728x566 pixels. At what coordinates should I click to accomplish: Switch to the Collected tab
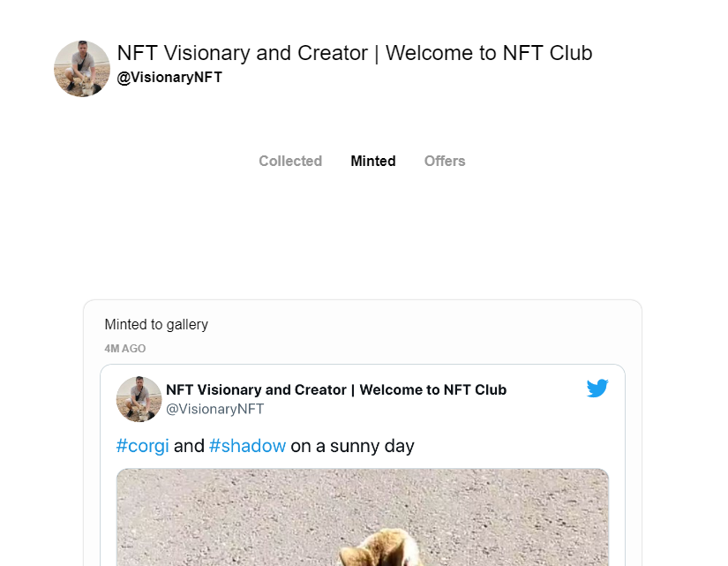coord(290,161)
